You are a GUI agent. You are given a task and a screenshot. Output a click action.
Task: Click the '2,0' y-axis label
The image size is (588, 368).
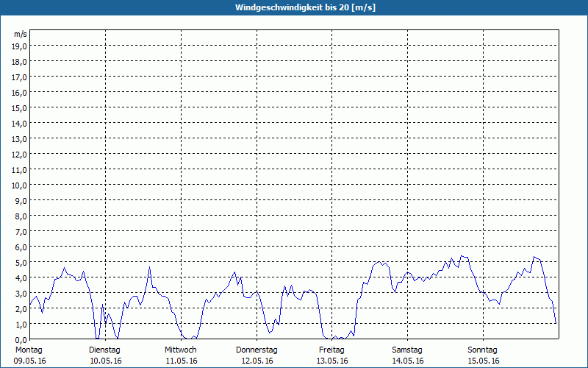21,309
